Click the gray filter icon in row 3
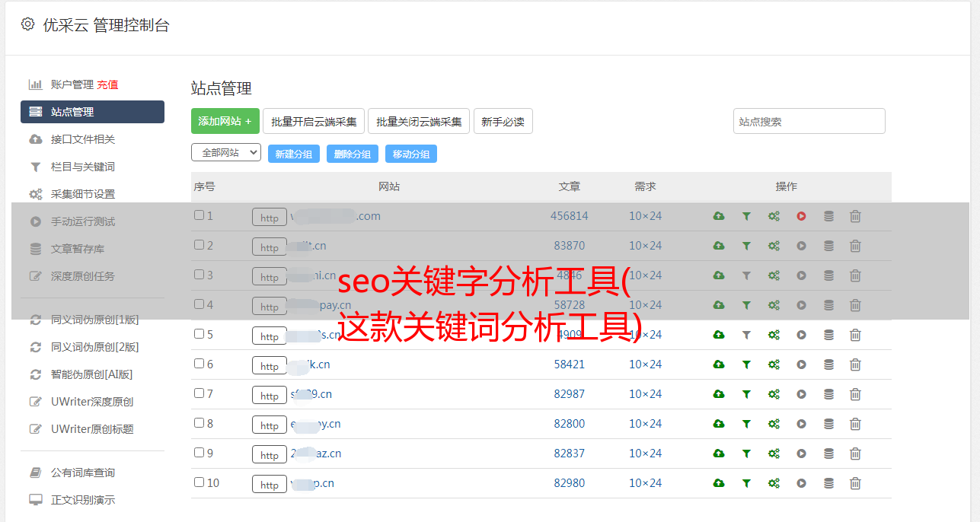The width and height of the screenshot is (980, 522). pos(746,275)
